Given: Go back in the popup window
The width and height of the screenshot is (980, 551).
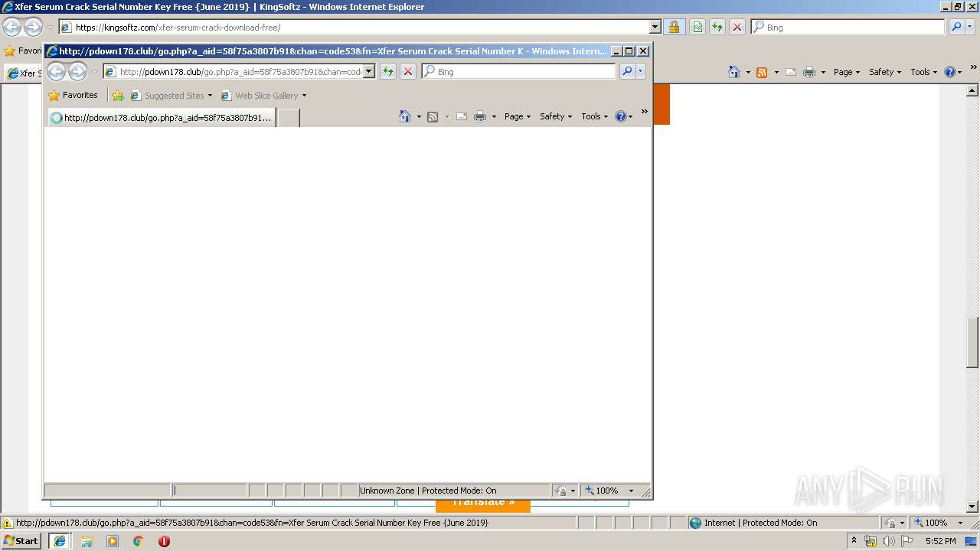Looking at the screenshot, I should pos(56,72).
